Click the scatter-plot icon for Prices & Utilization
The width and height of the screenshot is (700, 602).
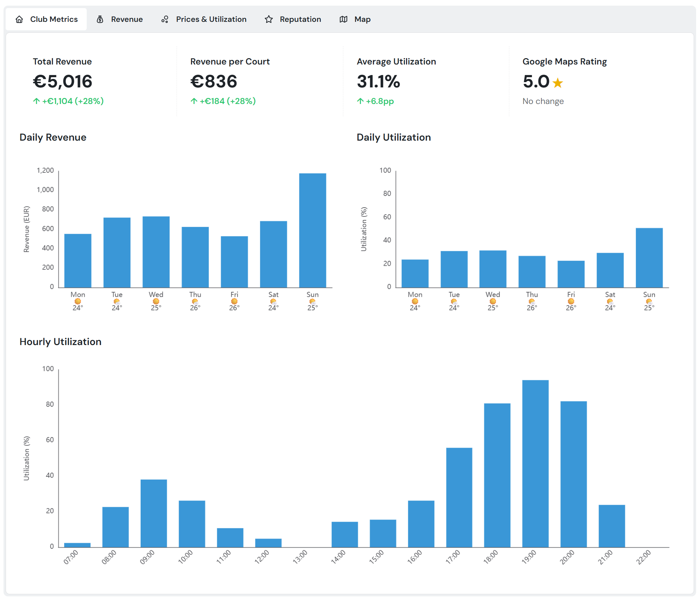click(x=165, y=19)
